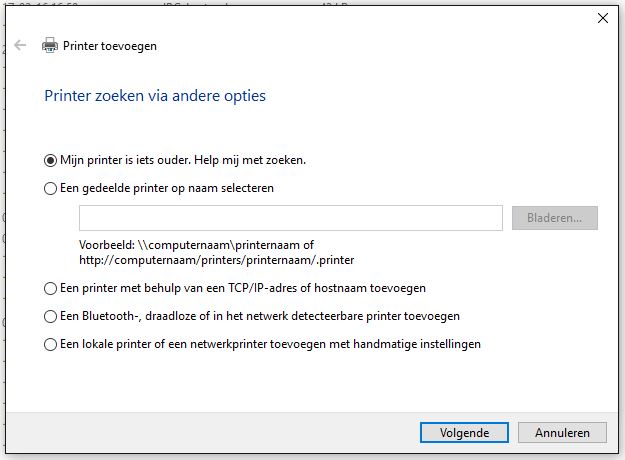Click the 'Printer toevoegen' title text

(110, 46)
